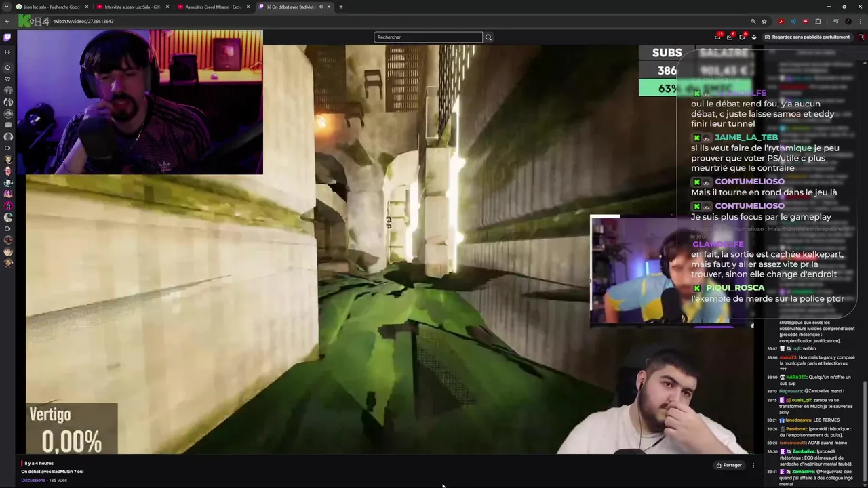
Task: Open the Discussions category link
Action: coord(33,480)
